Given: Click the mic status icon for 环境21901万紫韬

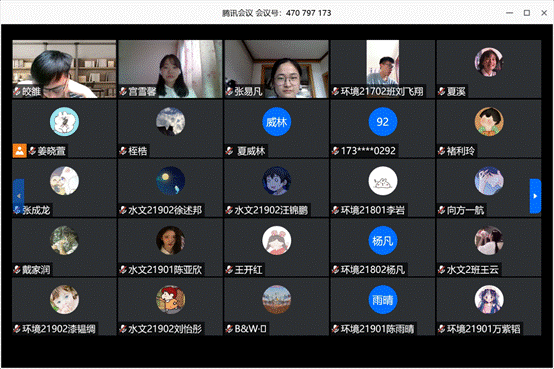Looking at the screenshot, I should 442,329.
